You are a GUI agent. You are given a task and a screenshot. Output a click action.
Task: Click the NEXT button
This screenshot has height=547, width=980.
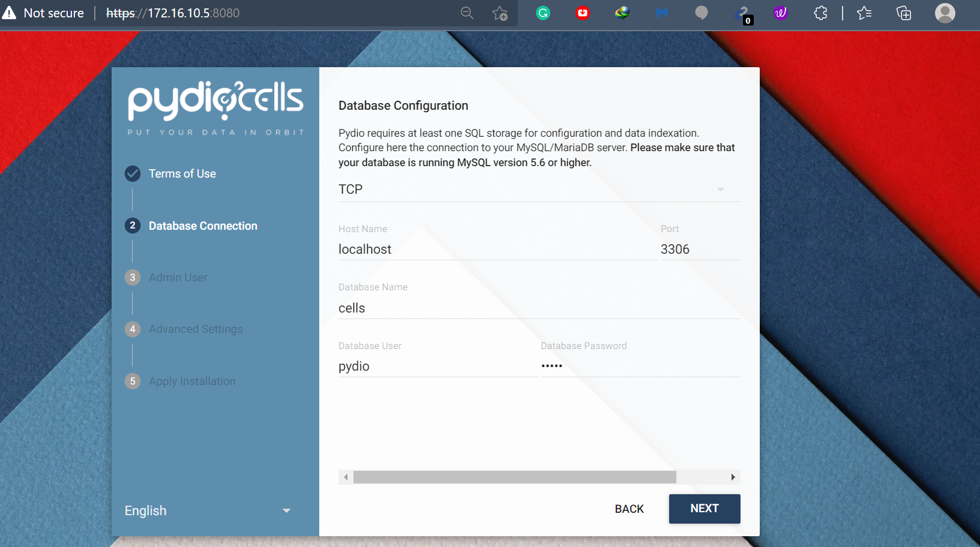pyautogui.click(x=705, y=509)
